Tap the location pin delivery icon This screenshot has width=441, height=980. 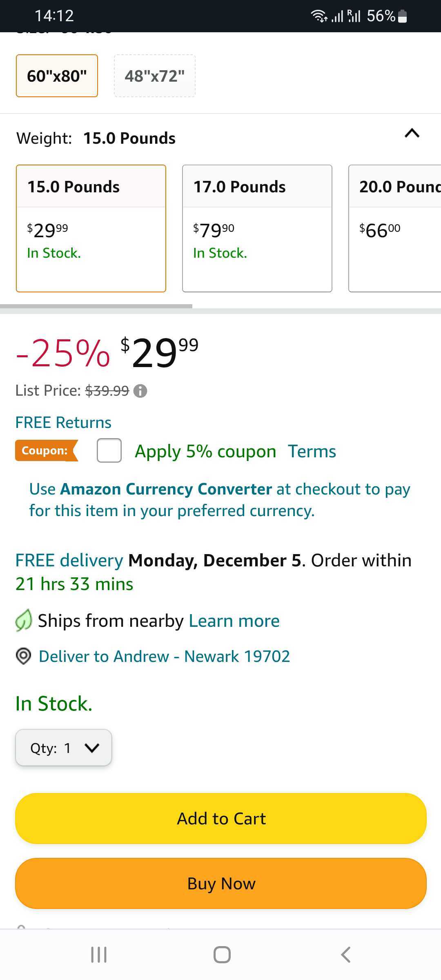[23, 656]
